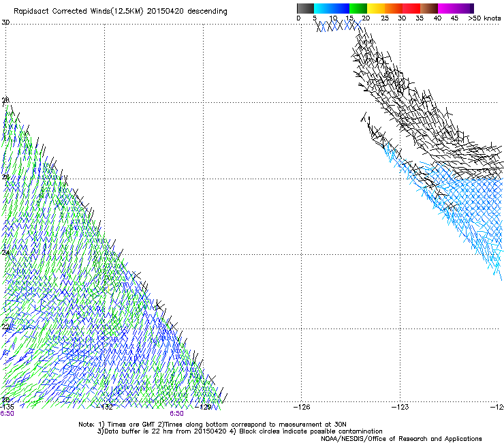Screen dimensions: 504x443
Task: Pick the orange 25-30 knots legend swatch
Action: 394,8
